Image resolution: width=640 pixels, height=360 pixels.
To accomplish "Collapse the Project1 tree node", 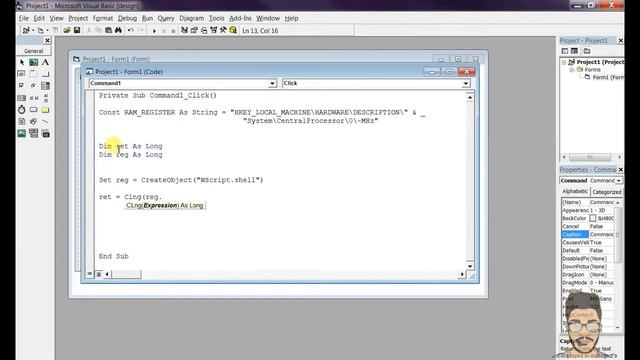I will (564, 62).
